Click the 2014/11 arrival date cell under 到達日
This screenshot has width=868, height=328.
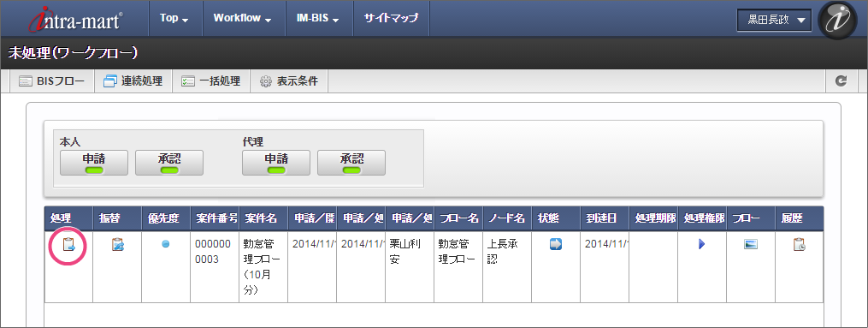605,267
